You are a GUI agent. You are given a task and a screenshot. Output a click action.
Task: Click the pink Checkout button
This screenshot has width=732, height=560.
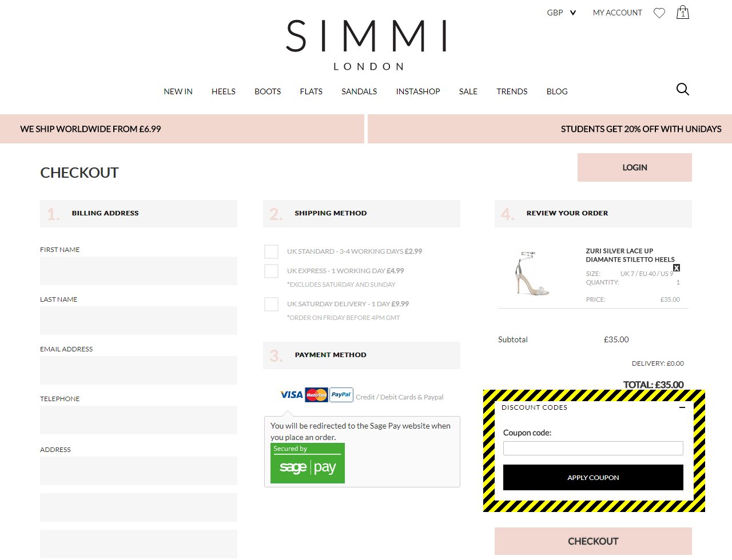pyautogui.click(x=593, y=541)
